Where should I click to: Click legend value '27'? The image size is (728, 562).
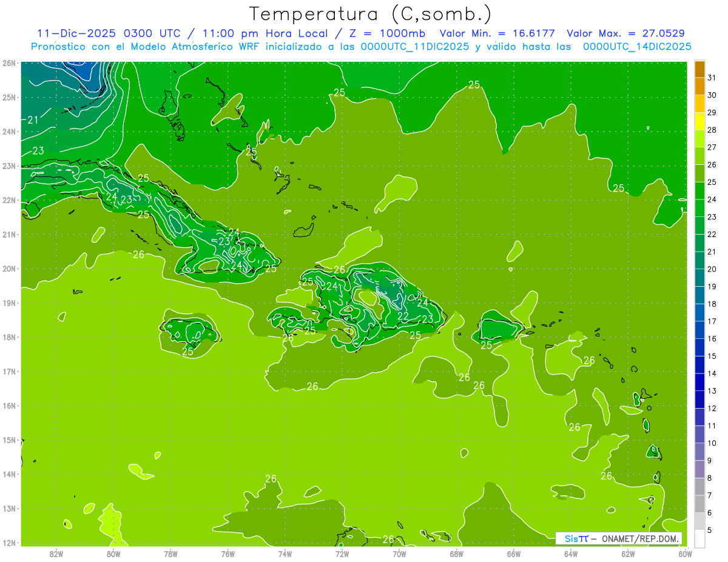pos(712,147)
